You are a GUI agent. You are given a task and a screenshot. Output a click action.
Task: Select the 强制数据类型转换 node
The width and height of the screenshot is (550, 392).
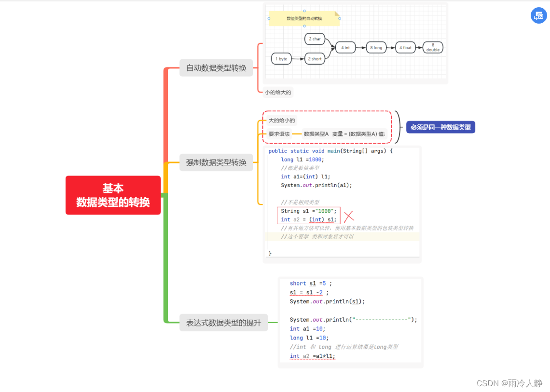pyautogui.click(x=216, y=162)
